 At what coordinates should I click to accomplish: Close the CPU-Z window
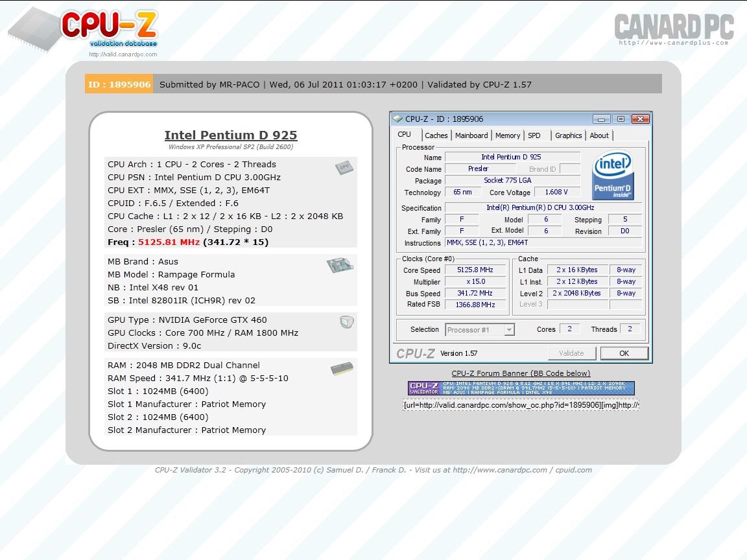[640, 119]
